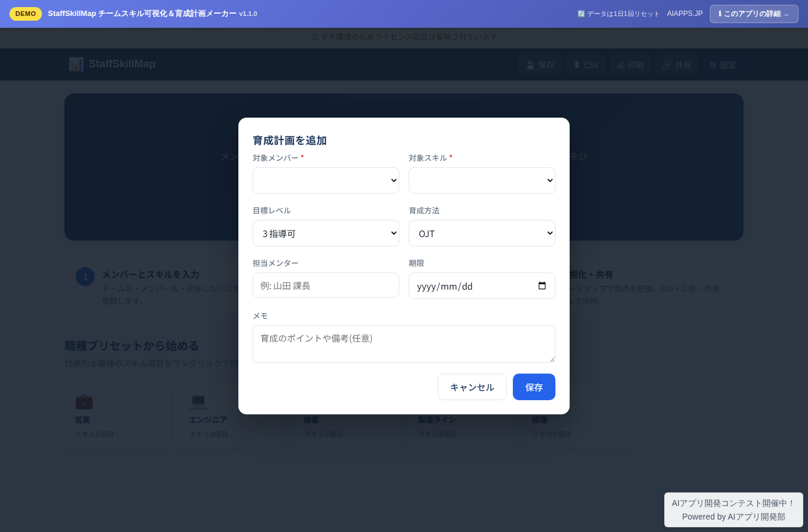Choose the 製造ライン preset card
The image size is (808, 532).
tap(461, 413)
